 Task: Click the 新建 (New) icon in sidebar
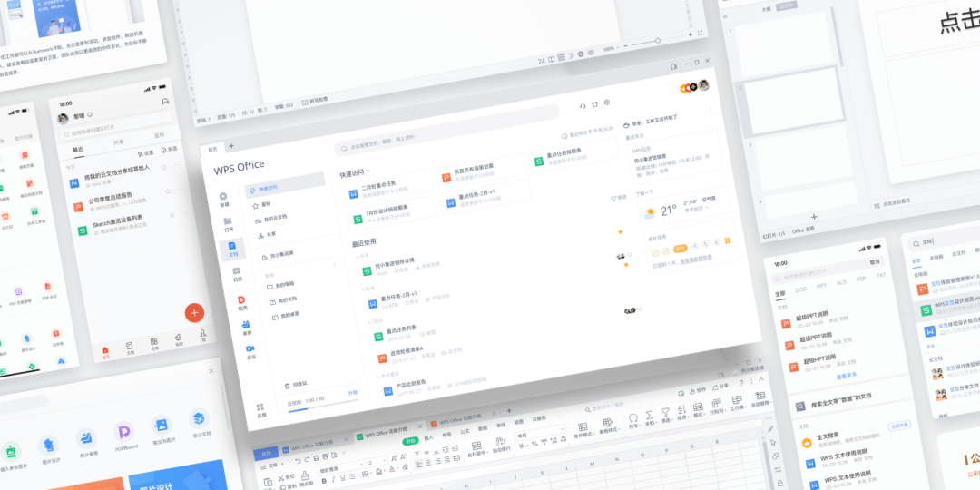pyautogui.click(x=223, y=197)
